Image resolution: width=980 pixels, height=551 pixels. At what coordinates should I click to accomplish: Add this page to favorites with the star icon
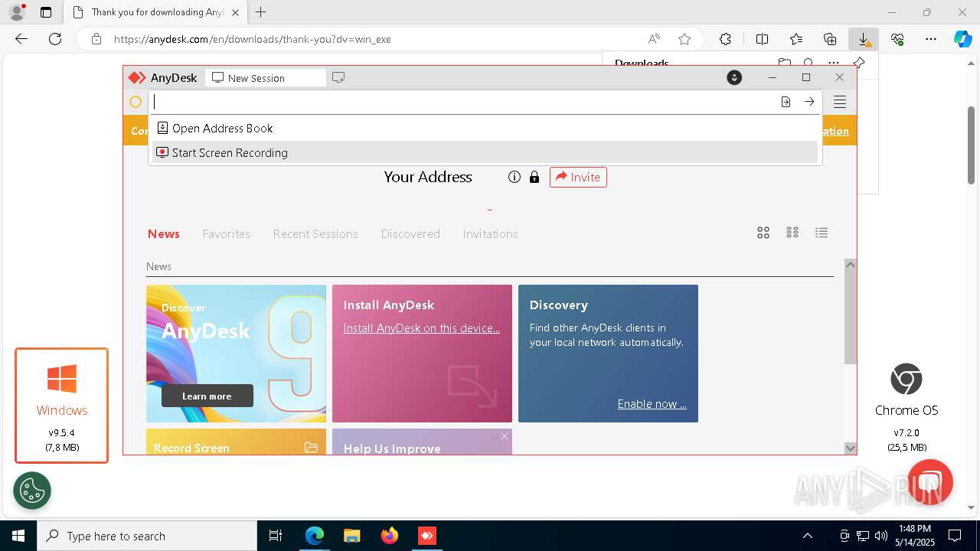coord(684,39)
